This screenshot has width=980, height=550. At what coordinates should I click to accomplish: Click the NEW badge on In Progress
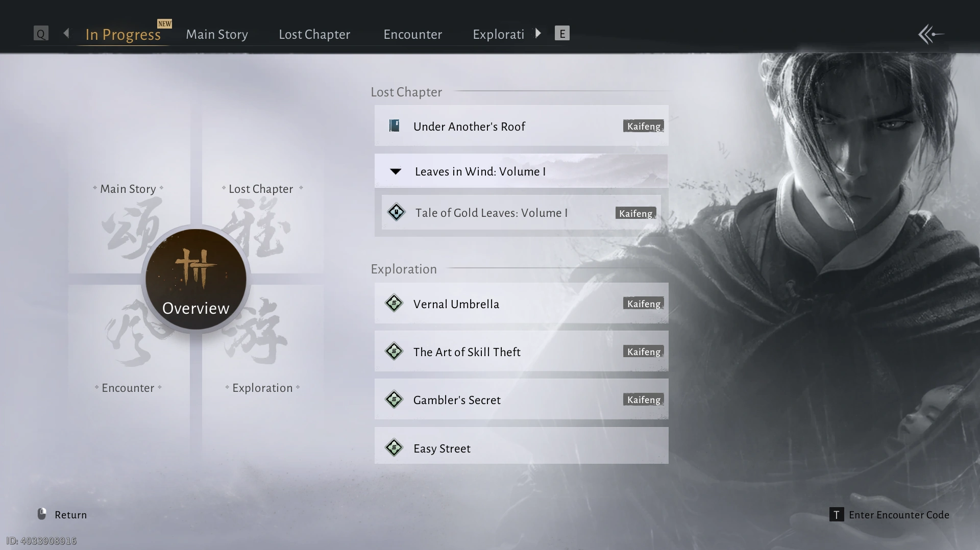coord(164,23)
